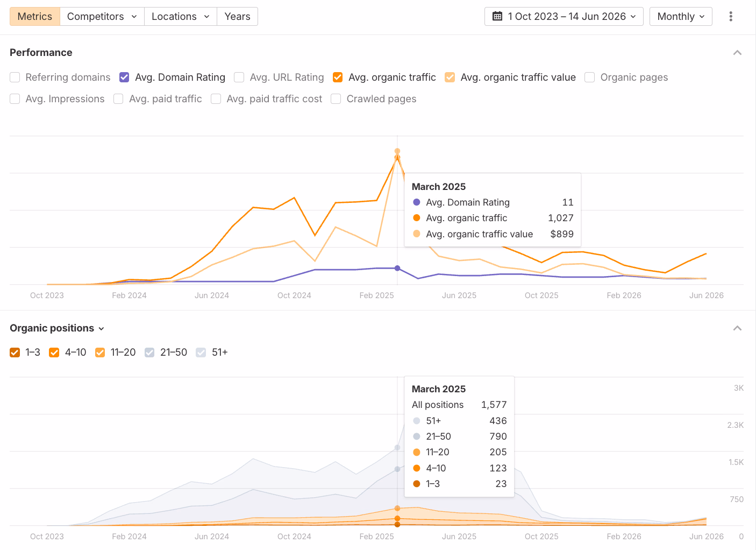756x550 pixels.
Task: Uncheck the 4–10 positions checkbox
Action: pyautogui.click(x=54, y=352)
